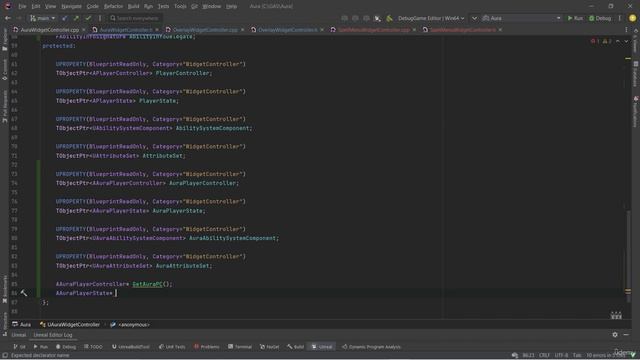Go to next highlighted error arrow

(x=626, y=41)
